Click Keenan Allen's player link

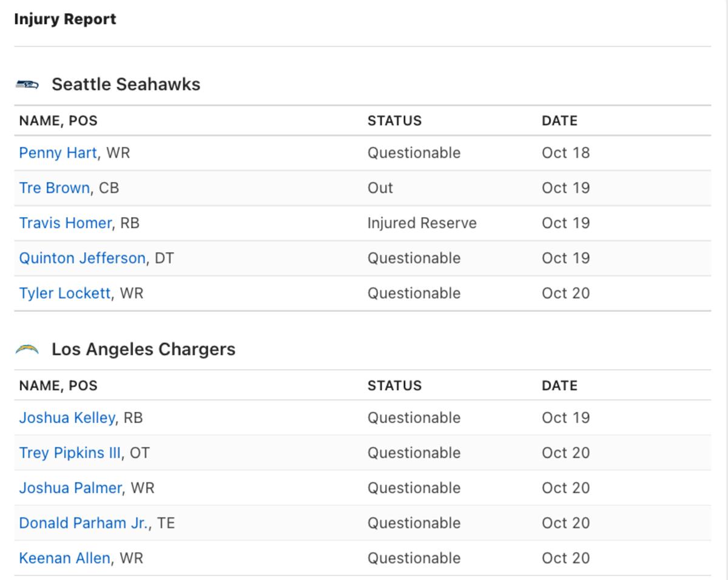(64, 559)
